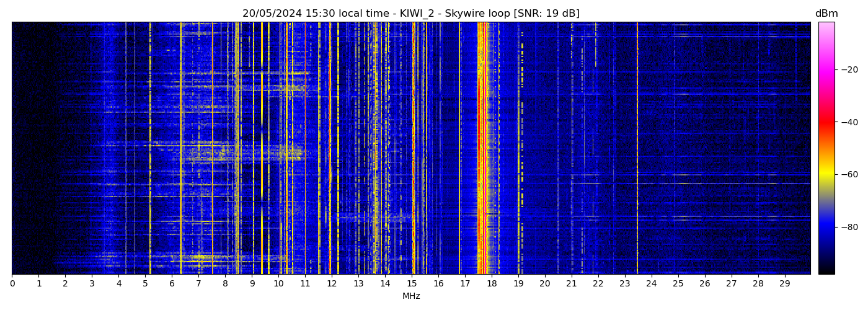The width and height of the screenshot is (868, 310).
Task: Click the -60 colorbar tick label
Action: coord(847,175)
